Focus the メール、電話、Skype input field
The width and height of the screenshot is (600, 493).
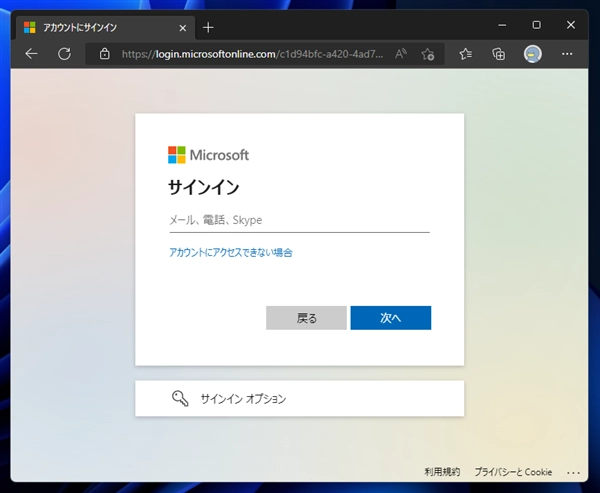point(300,220)
